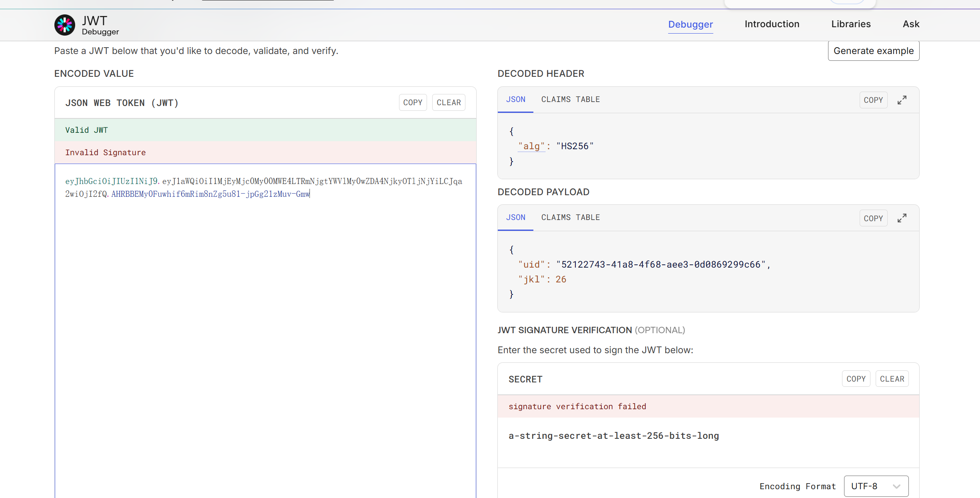980x498 pixels.
Task: Copy the decoded payload JSON
Action: [873, 218]
